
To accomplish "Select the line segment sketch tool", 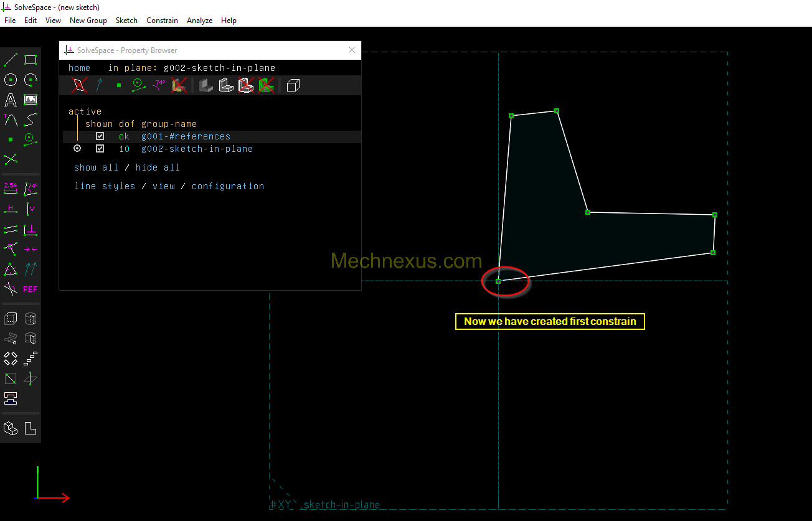I will (11, 60).
